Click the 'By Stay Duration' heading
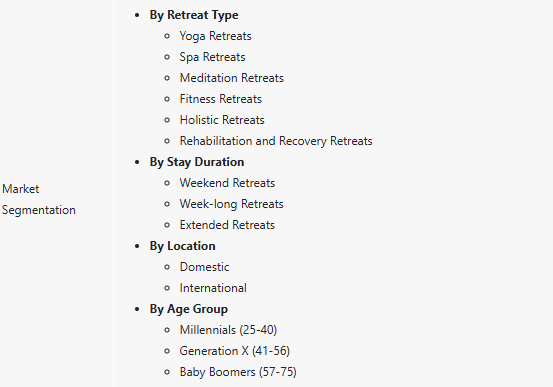Screen dimensions: 553x387 pyautogui.click(x=197, y=162)
